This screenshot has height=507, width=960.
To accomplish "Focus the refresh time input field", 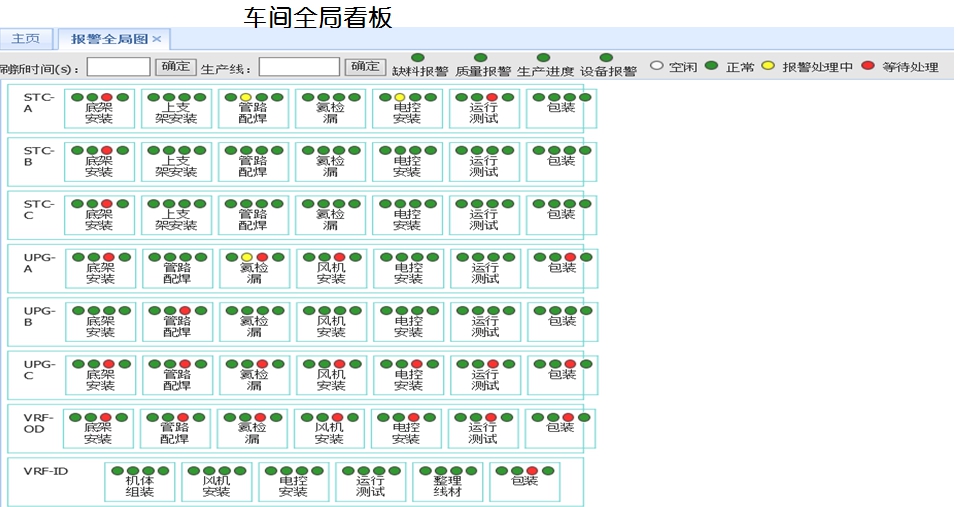I will click(119, 67).
